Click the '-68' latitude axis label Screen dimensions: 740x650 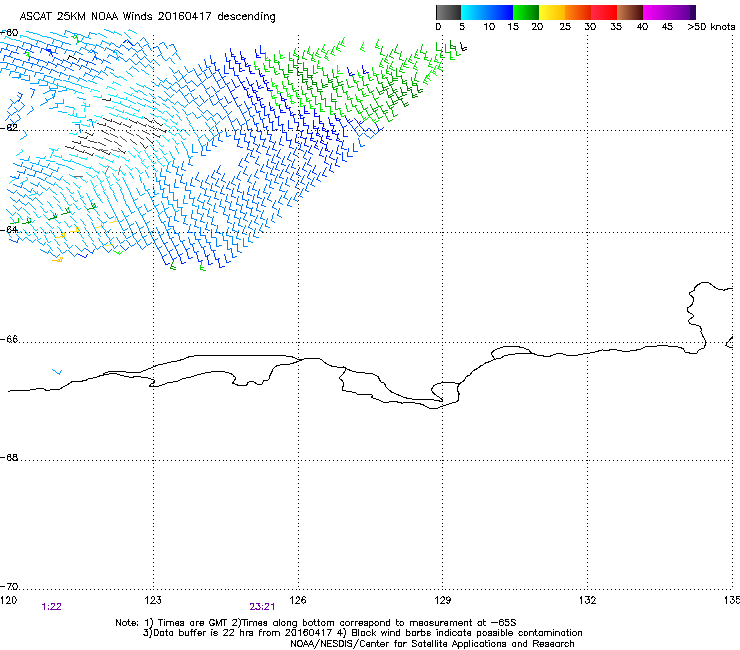click(x=9, y=457)
